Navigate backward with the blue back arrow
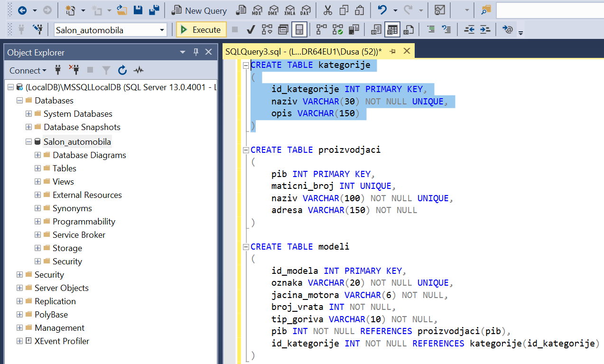Screen dimensions: 604x364 click(x=22, y=10)
